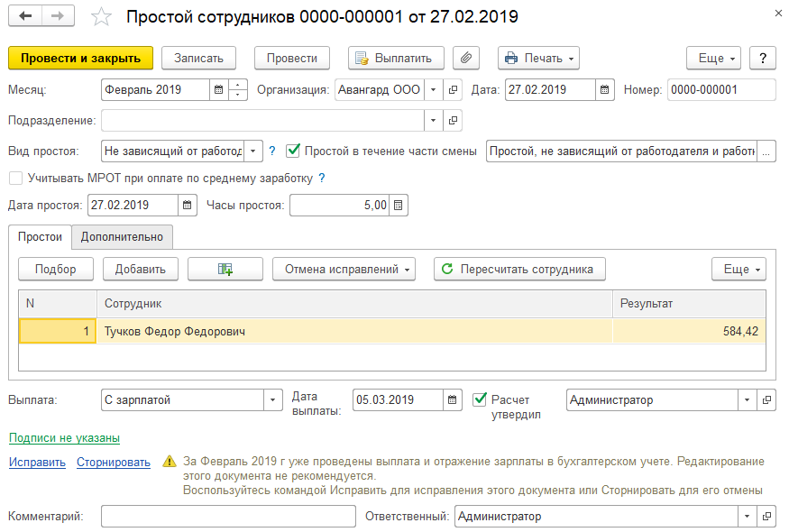Click the Номер input field
This screenshot has width=789, height=532.
click(x=721, y=90)
